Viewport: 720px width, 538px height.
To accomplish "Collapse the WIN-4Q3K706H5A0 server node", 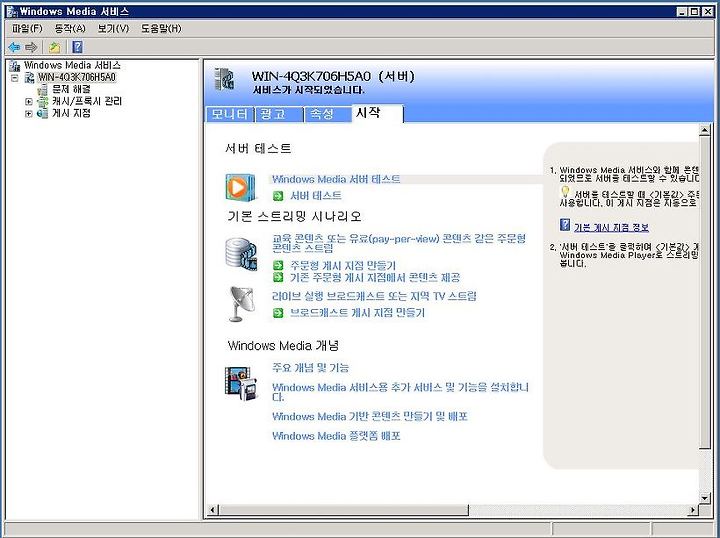I will (15, 78).
